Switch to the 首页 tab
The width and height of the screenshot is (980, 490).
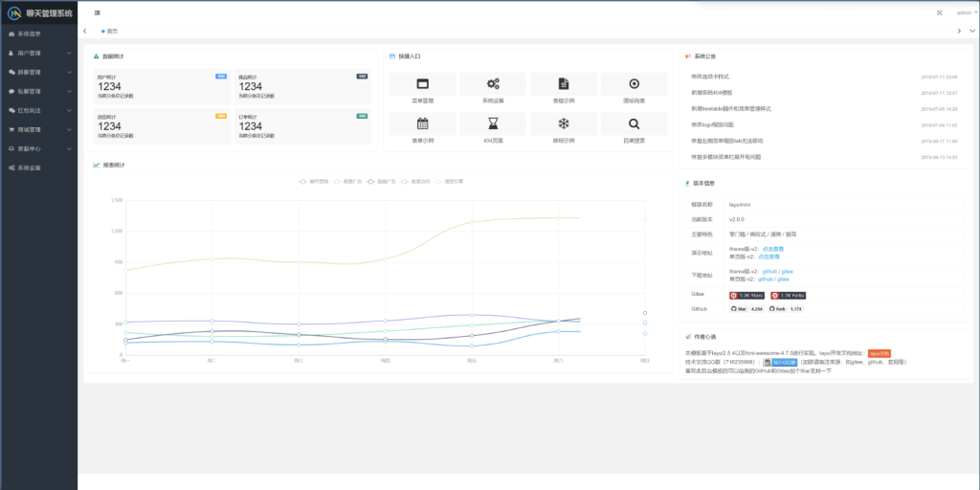[x=110, y=32]
